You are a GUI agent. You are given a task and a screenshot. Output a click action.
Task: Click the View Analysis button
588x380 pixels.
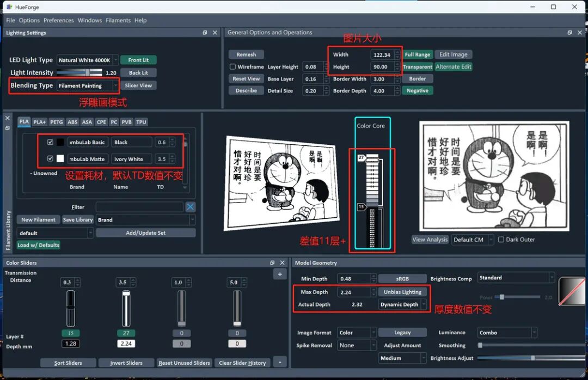430,240
